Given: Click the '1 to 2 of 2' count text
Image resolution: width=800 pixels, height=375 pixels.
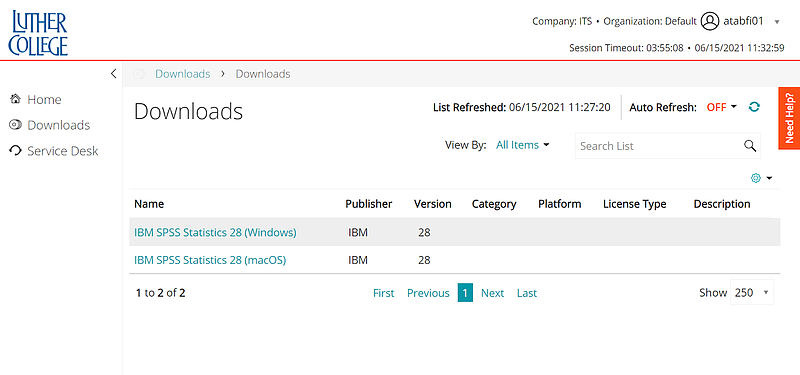Looking at the screenshot, I should coord(161,293).
